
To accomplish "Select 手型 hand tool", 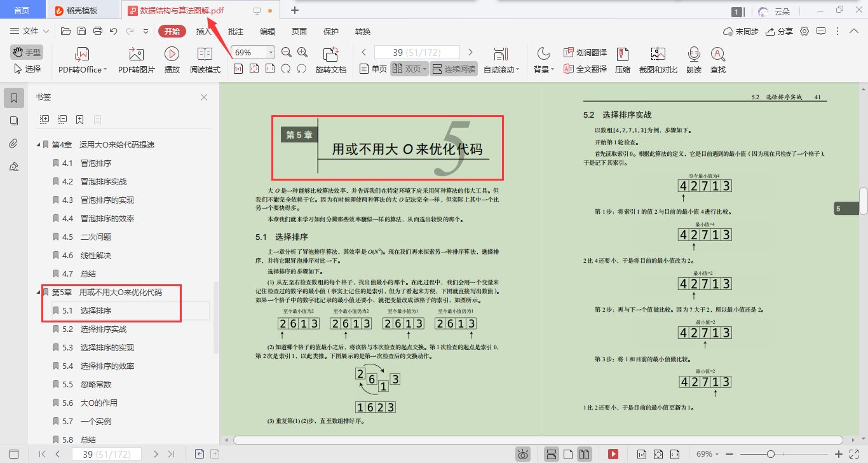I will click(x=26, y=52).
